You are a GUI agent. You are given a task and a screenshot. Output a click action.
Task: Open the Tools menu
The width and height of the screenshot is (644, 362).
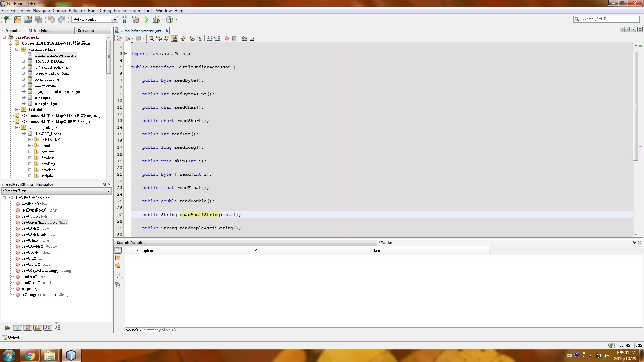coord(148,11)
